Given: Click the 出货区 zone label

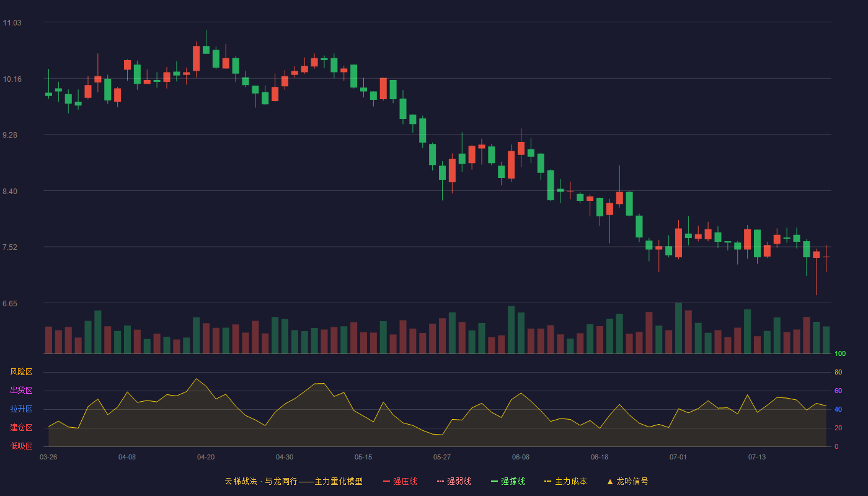Looking at the screenshot, I should 21,391.
